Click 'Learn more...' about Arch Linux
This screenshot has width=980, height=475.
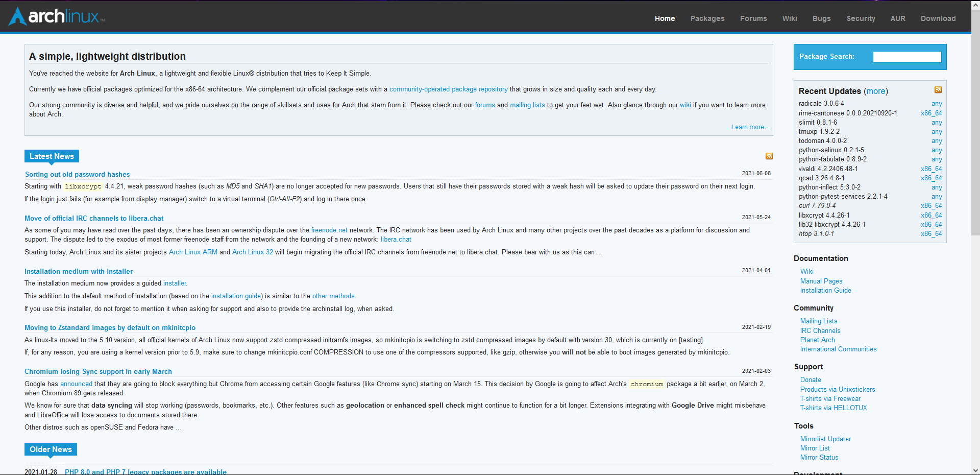(749, 127)
